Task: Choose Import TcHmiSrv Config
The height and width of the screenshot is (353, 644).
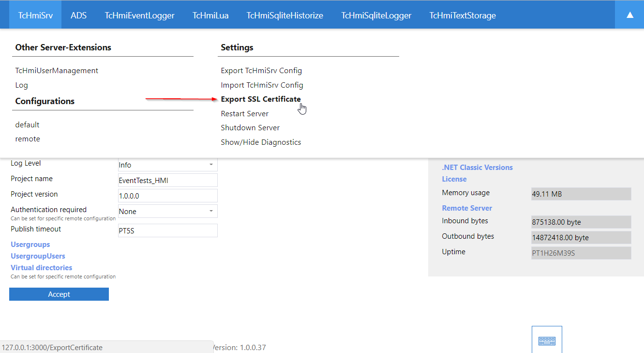Action: 262,85
